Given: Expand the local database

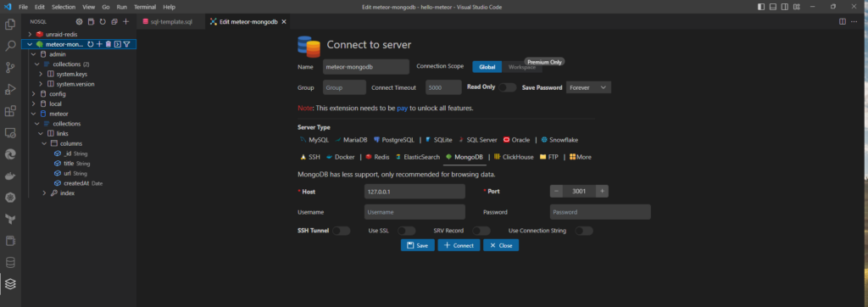Looking at the screenshot, I should (x=34, y=103).
